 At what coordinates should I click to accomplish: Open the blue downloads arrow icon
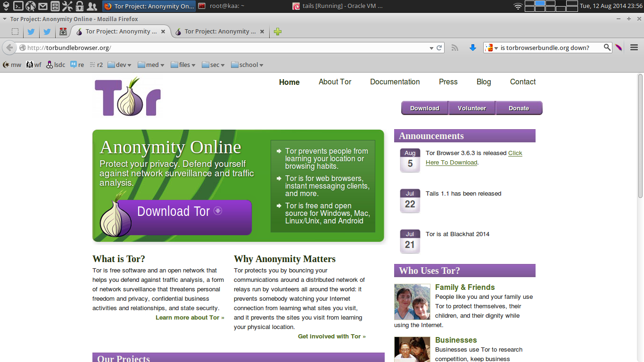tap(473, 48)
